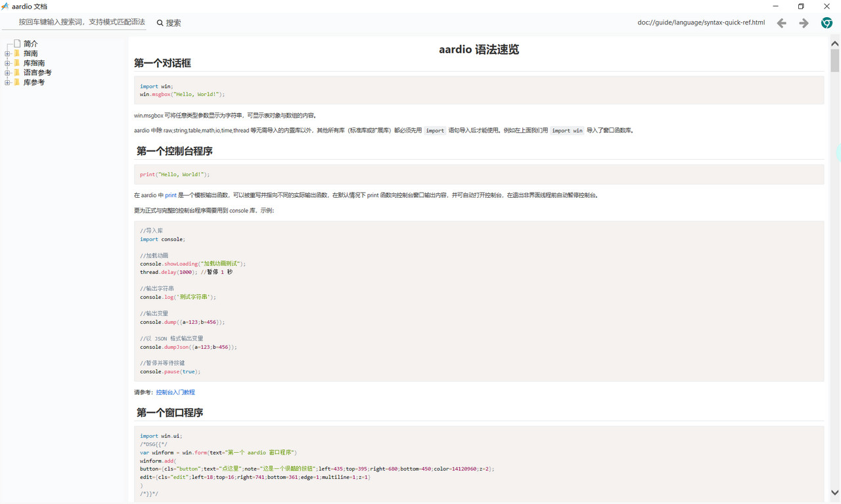Image resolution: width=841 pixels, height=504 pixels.
Task: Click the magnifier icon beside 搜索
Action: point(160,23)
